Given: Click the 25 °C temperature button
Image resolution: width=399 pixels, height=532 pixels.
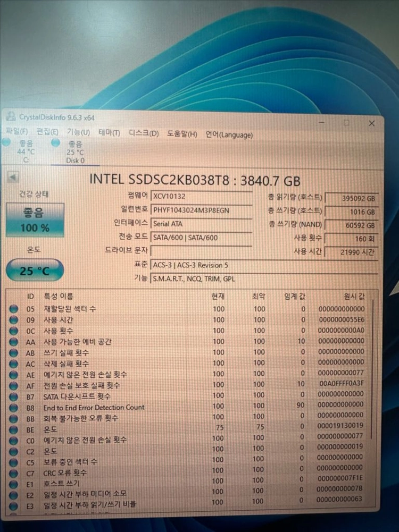Looking at the screenshot, I should [35, 271].
